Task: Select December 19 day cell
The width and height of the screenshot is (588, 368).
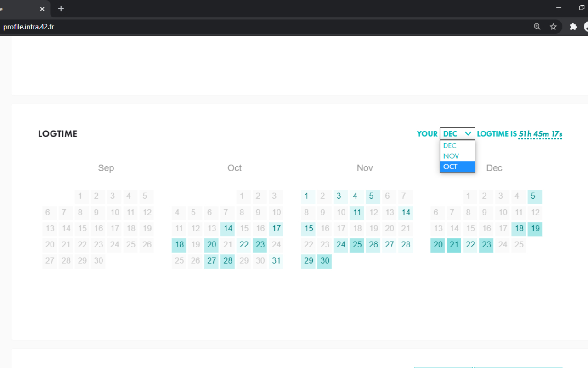Action: click(535, 229)
